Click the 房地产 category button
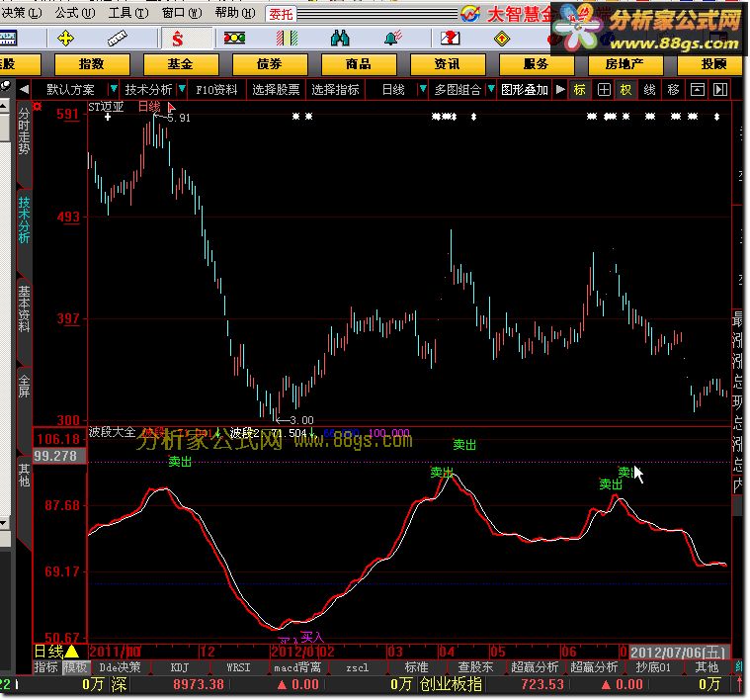The height and width of the screenshot is (700, 750). [625, 64]
